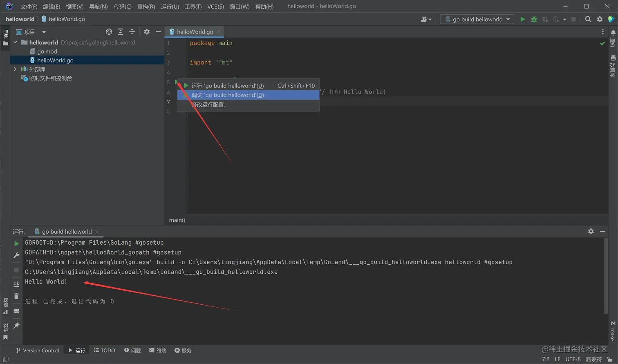The height and width of the screenshot is (364, 618).
Task: Click stop square in Run panel sidebar
Action: coord(16,270)
